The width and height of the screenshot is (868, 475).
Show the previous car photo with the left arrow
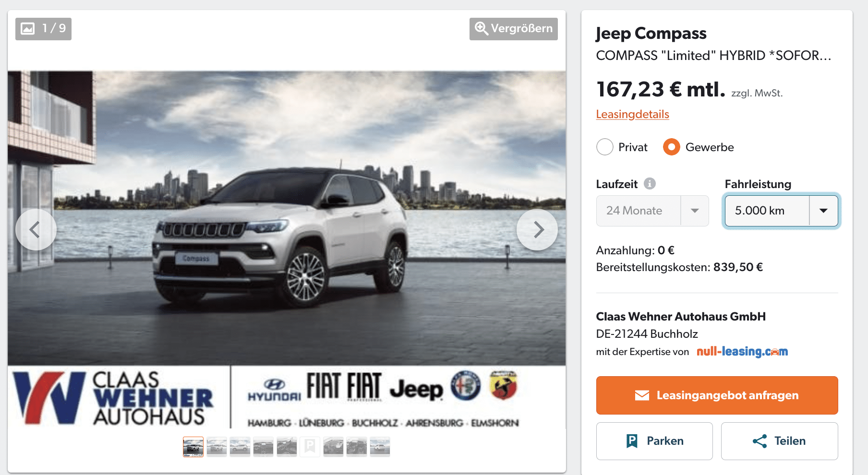click(36, 230)
